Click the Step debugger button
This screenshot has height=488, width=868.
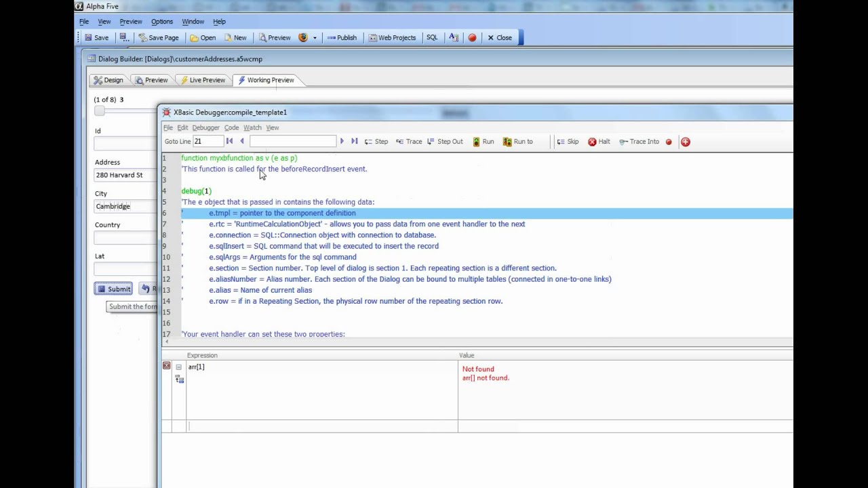tap(376, 142)
